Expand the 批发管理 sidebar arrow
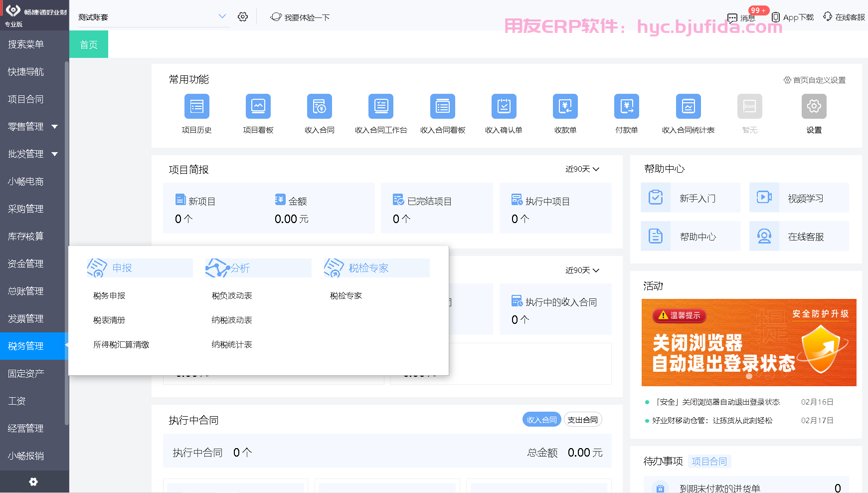868x493 pixels. point(55,154)
